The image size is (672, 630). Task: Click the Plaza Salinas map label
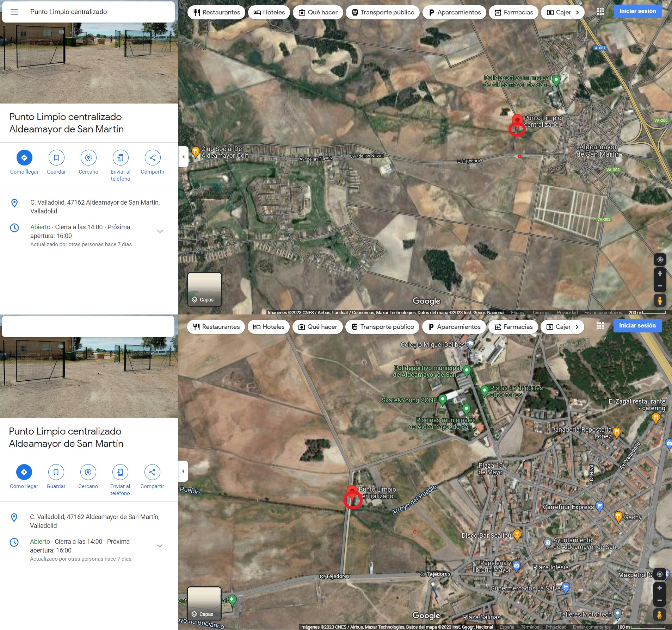pyautogui.click(x=482, y=617)
